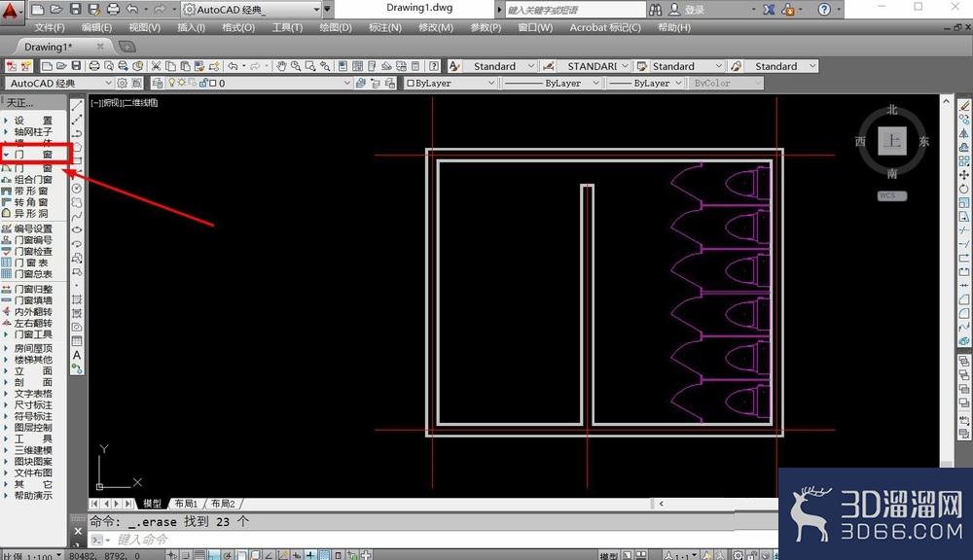
Task: Open the ByLayer color dropdown
Action: pos(450,83)
